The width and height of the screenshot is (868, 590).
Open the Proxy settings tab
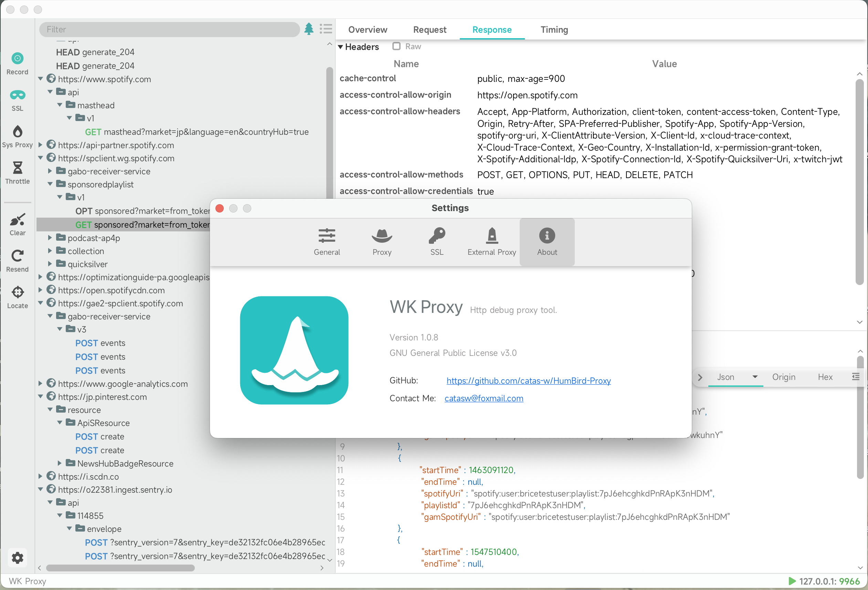[x=382, y=242]
